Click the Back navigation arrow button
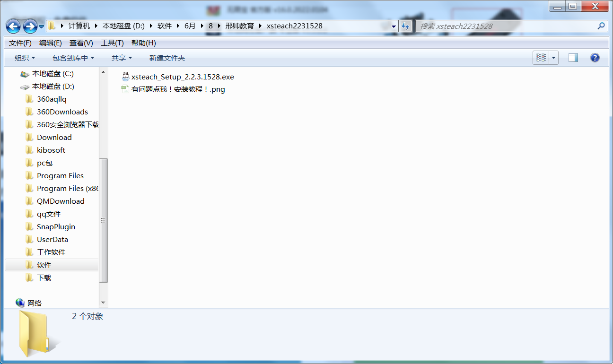 click(x=13, y=26)
